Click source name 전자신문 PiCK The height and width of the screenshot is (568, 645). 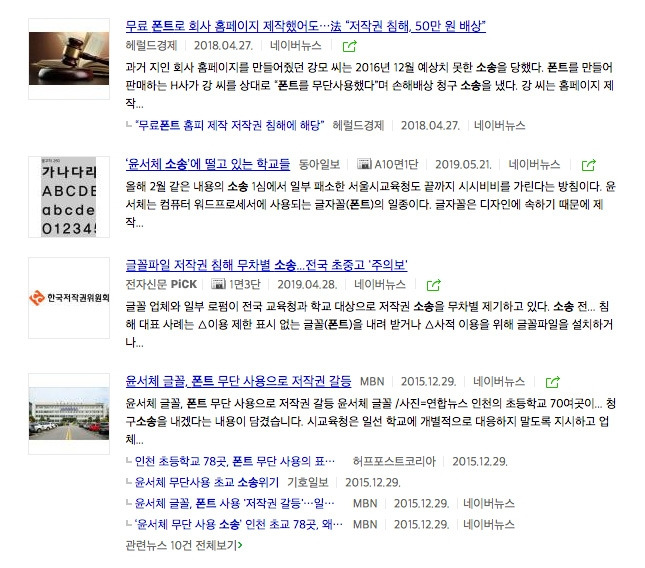click(x=161, y=284)
